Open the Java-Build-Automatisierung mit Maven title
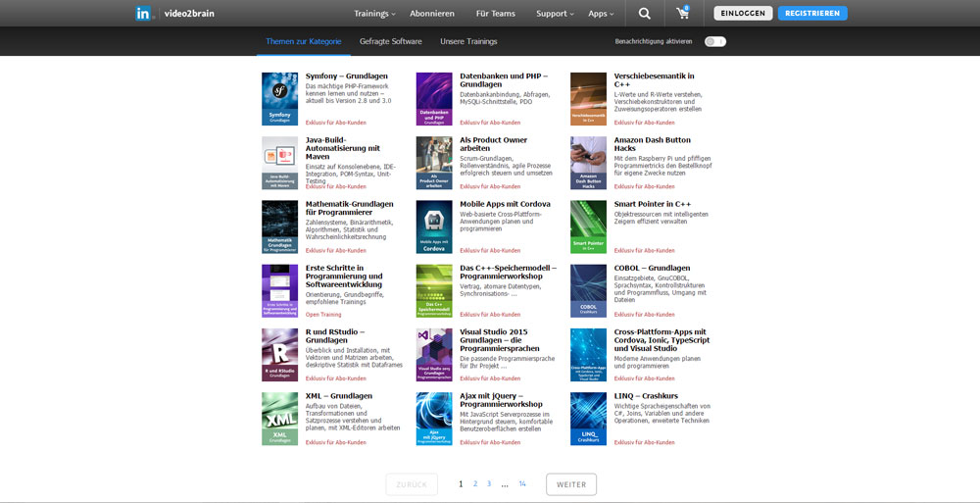This screenshot has width=980, height=503. tap(343, 148)
